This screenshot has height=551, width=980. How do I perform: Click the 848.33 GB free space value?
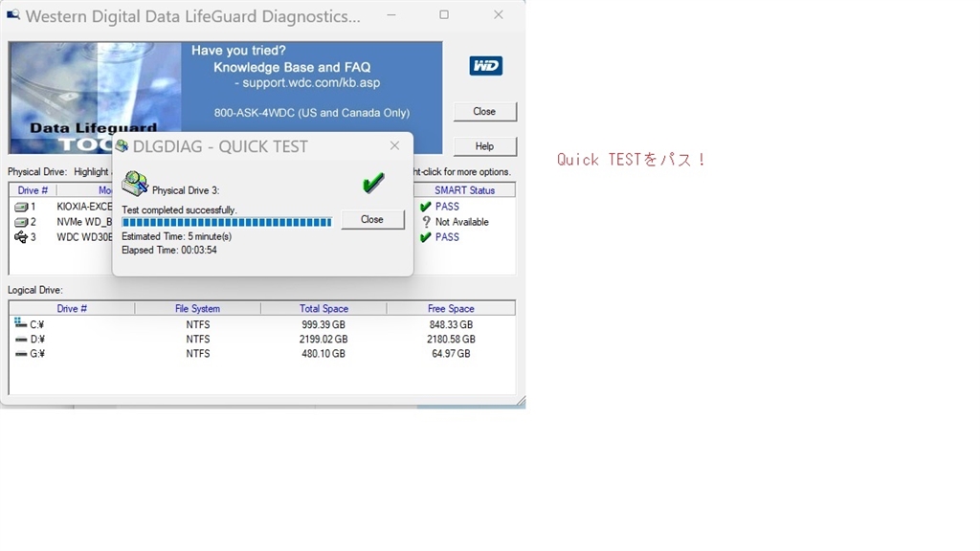(451, 324)
